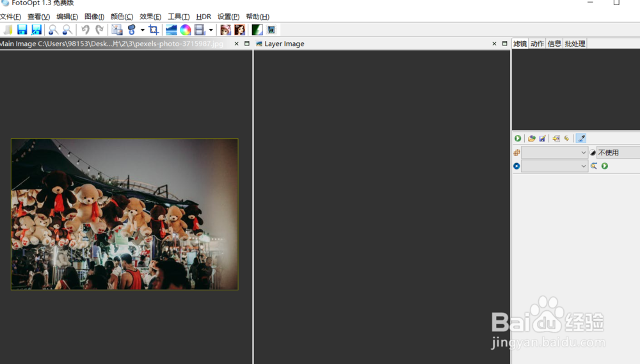Screen dimensions: 640x364
Task: Open the 设置(P) menu
Action: [x=228, y=17]
